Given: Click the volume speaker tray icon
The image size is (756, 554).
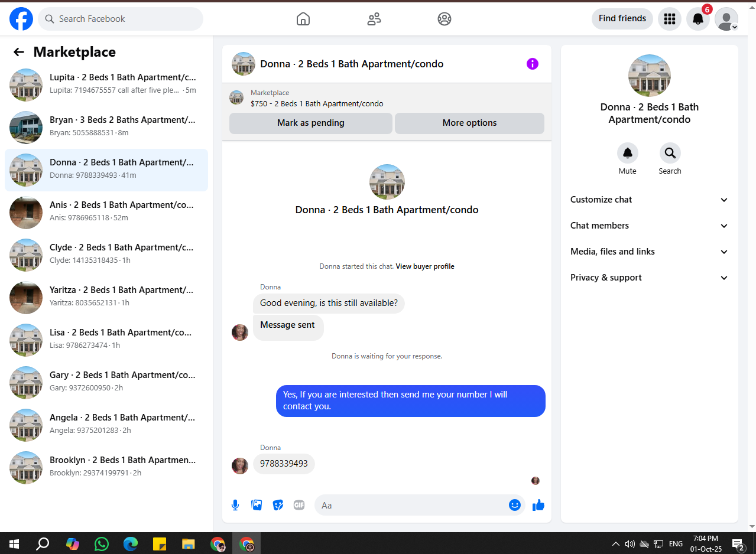Looking at the screenshot, I should coord(630,544).
